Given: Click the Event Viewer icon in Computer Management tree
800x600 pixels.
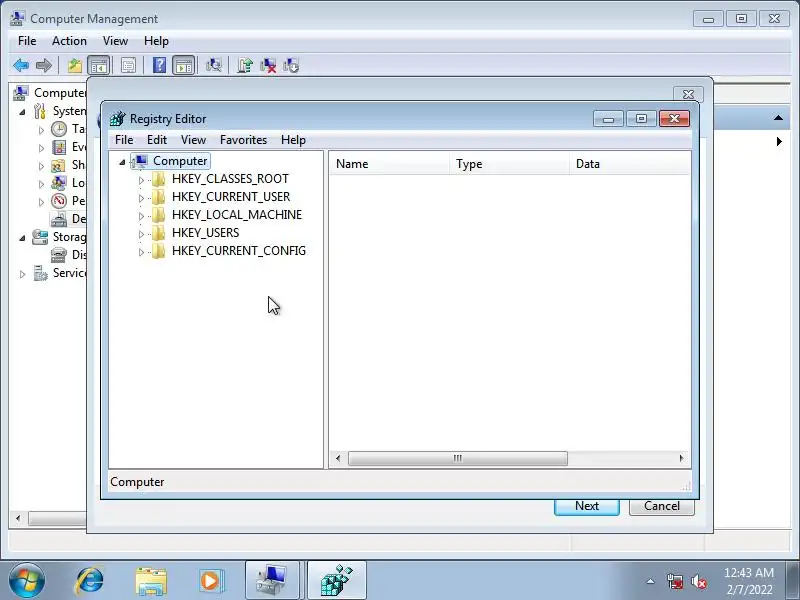Looking at the screenshot, I should [x=59, y=147].
